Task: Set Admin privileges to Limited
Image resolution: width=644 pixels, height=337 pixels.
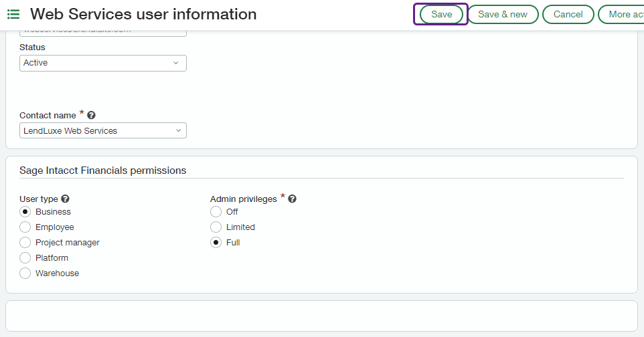Action: (216, 227)
